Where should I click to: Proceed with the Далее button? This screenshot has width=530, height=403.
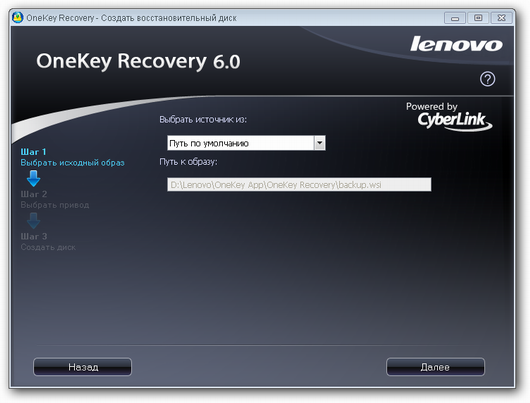tap(435, 367)
